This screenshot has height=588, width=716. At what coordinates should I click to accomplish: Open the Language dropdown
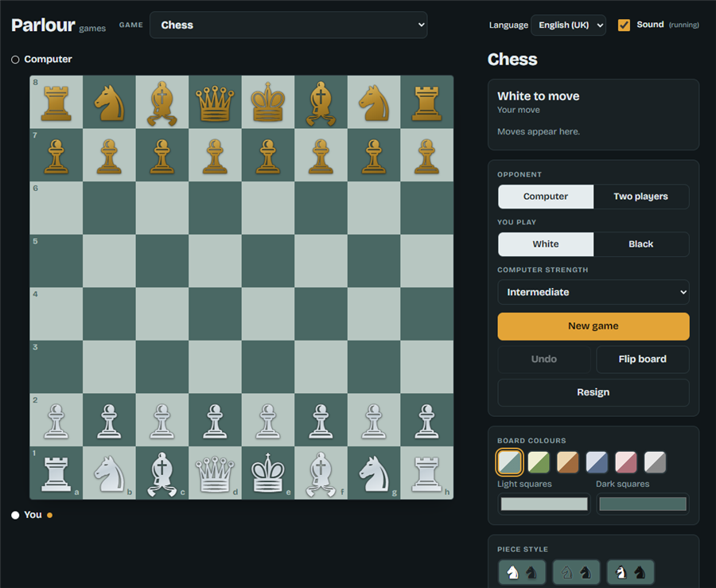coord(568,25)
